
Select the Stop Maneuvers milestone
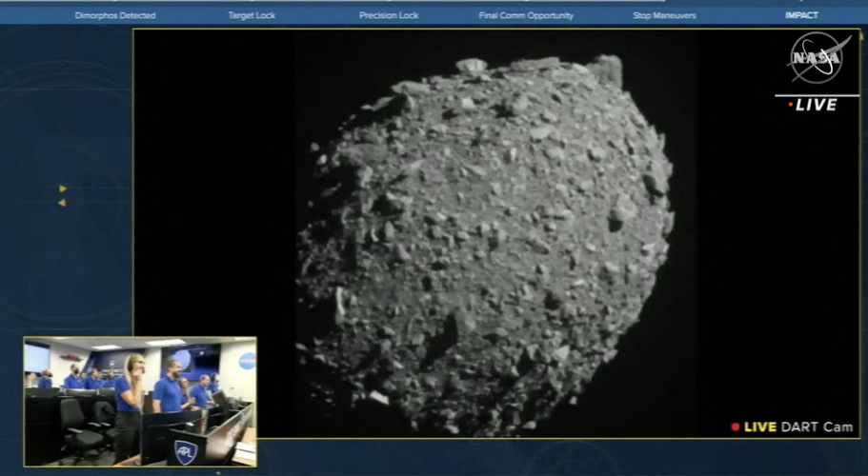tap(664, 16)
